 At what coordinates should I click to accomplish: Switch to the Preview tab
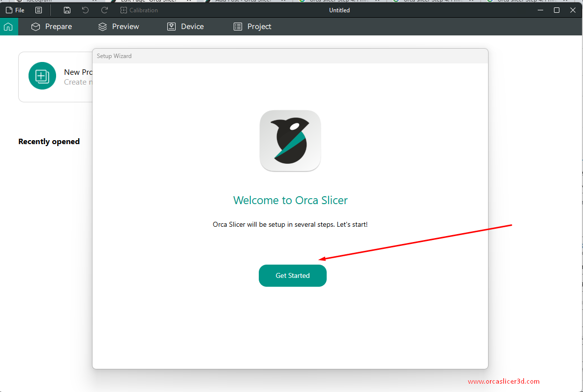point(119,27)
